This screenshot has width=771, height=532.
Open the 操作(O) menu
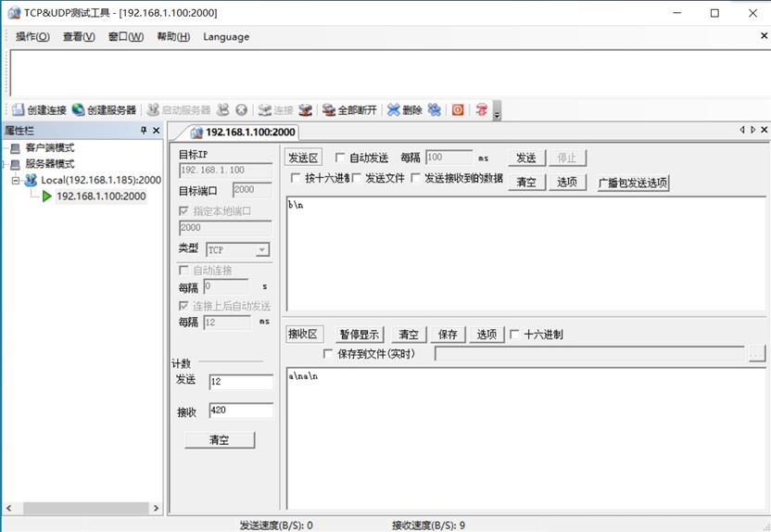(32, 36)
